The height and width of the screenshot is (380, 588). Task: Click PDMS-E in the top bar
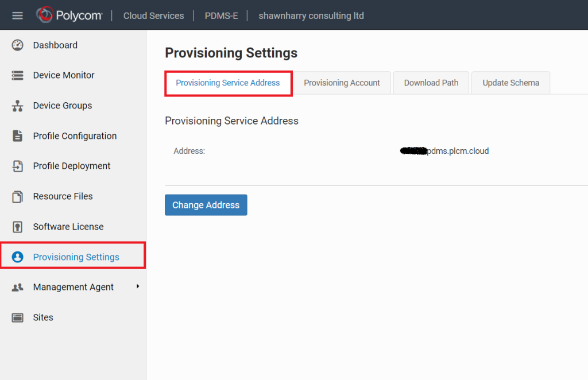tap(221, 15)
